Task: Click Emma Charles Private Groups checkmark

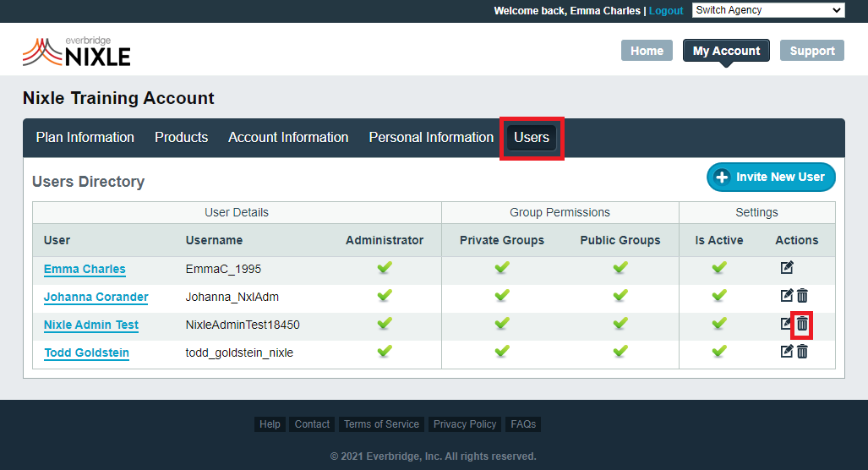Action: click(x=502, y=268)
